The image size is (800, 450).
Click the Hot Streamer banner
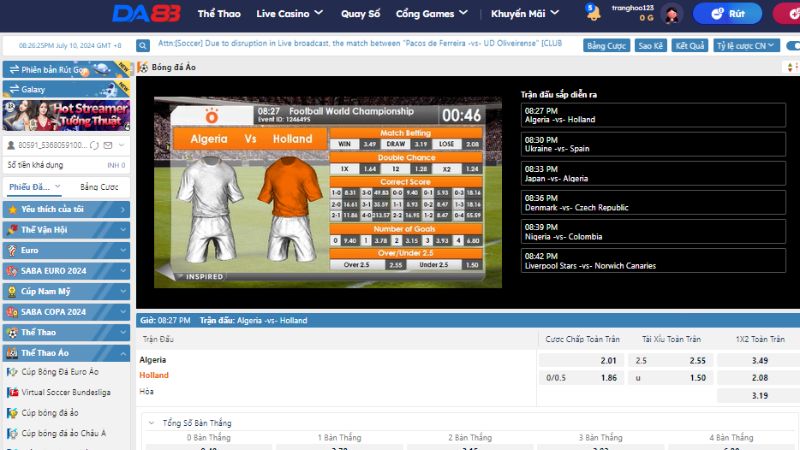point(66,115)
